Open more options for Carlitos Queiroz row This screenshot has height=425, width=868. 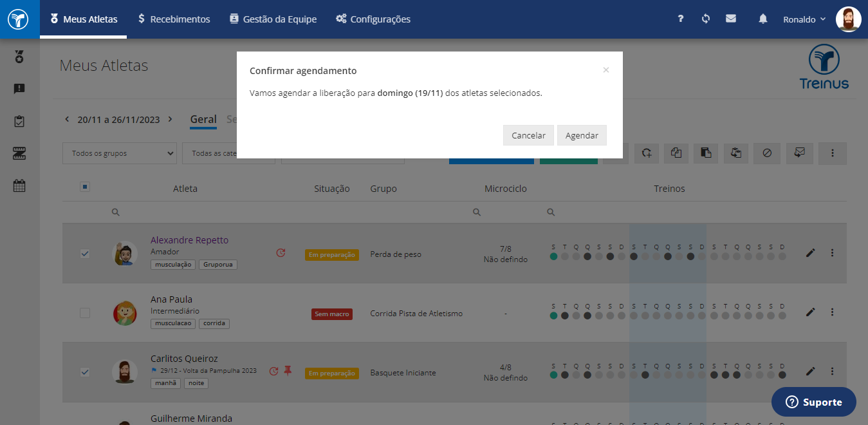[x=832, y=372]
